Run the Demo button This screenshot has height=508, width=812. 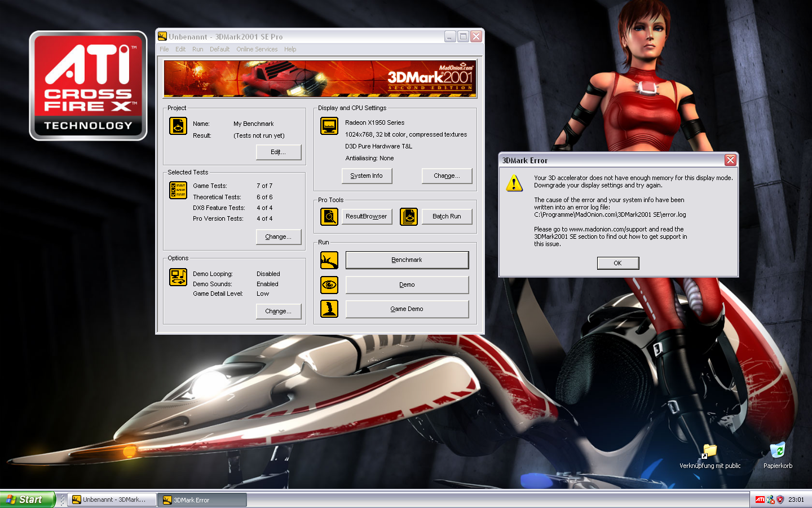(407, 284)
